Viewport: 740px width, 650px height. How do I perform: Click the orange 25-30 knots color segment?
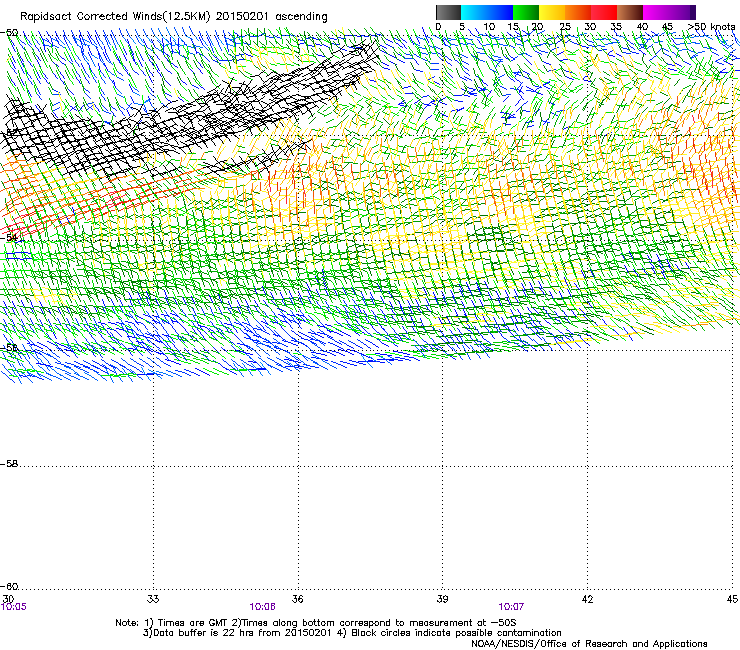[x=578, y=12]
